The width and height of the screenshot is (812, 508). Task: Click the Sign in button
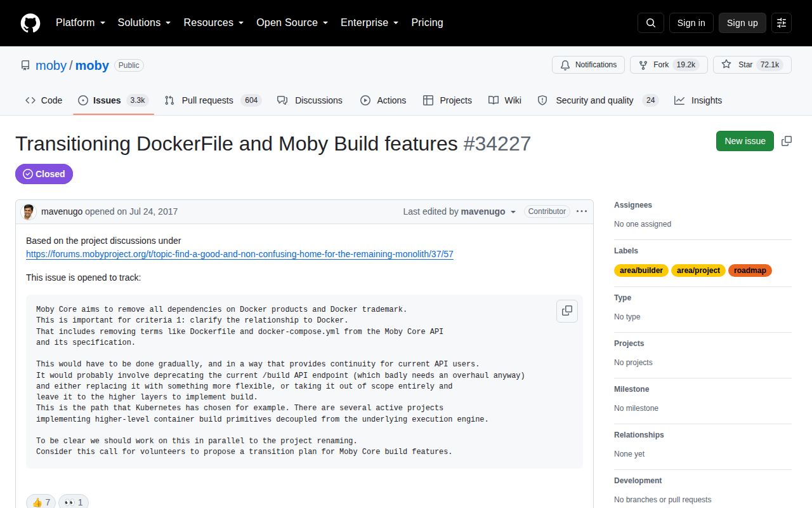(x=691, y=23)
